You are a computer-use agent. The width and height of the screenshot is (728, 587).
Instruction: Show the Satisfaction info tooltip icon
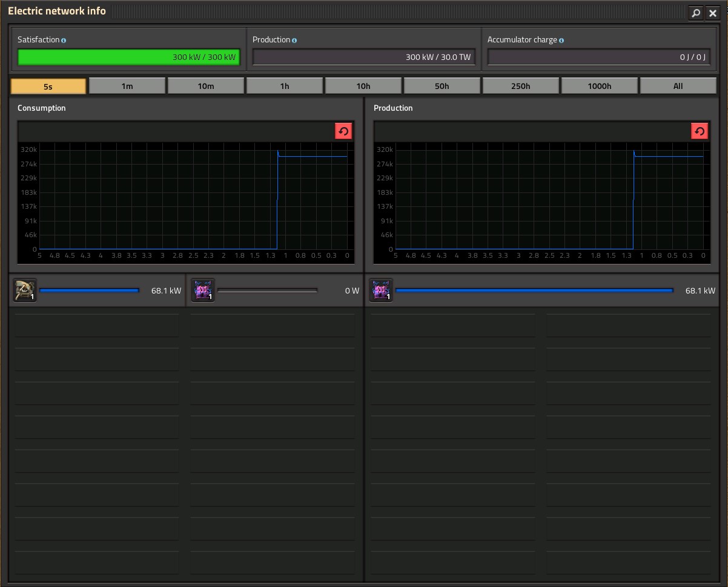click(64, 41)
